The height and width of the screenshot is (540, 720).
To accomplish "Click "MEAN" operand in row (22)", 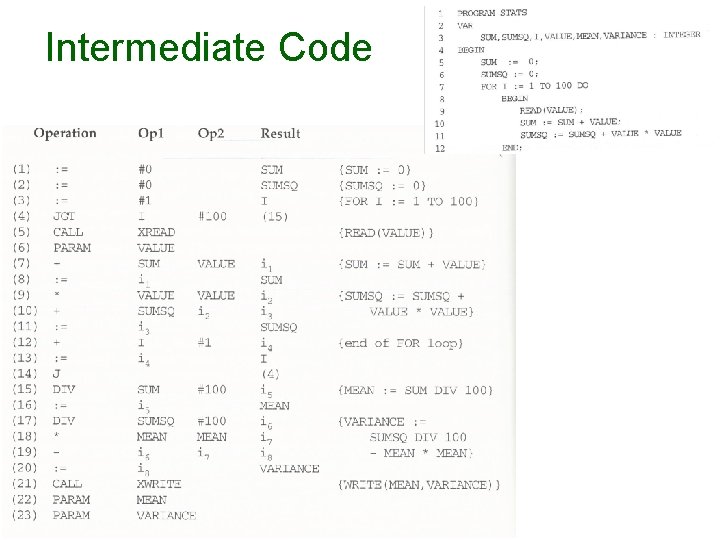I will pos(152,500).
